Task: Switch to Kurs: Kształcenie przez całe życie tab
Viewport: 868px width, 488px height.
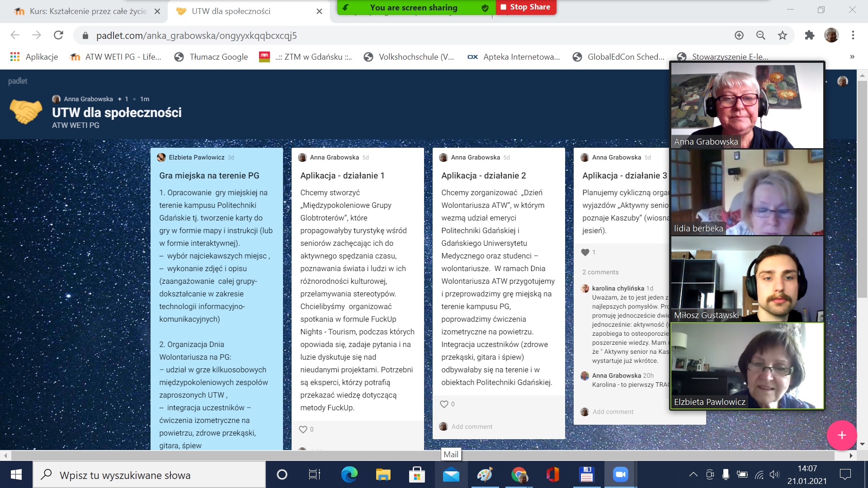Action: pyautogui.click(x=88, y=11)
